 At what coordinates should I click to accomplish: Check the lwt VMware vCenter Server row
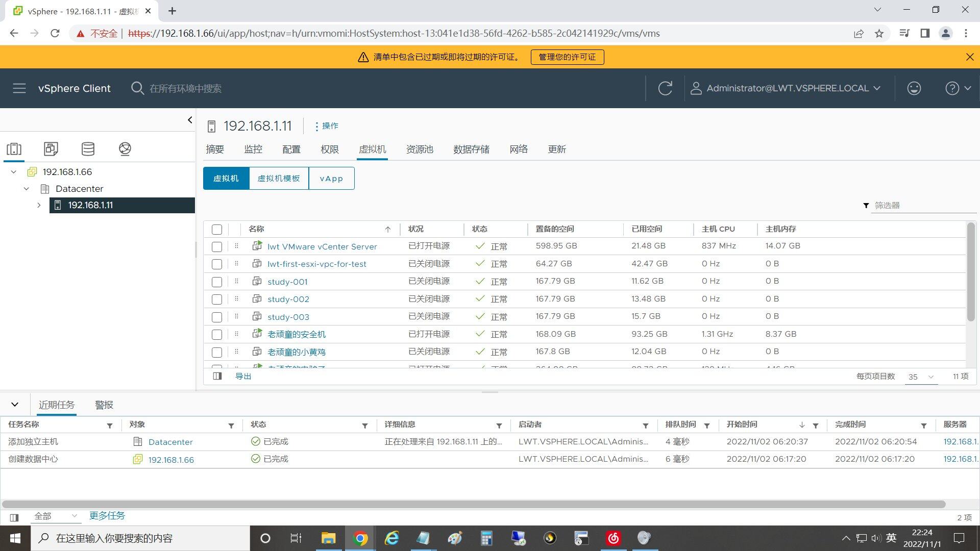[x=217, y=247]
